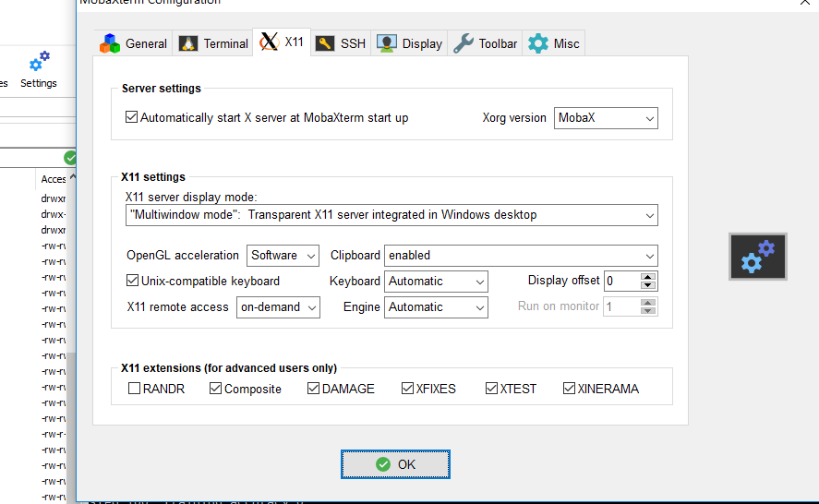Click the green checkmark in the file browser
This screenshot has width=819, height=504.
[x=70, y=158]
